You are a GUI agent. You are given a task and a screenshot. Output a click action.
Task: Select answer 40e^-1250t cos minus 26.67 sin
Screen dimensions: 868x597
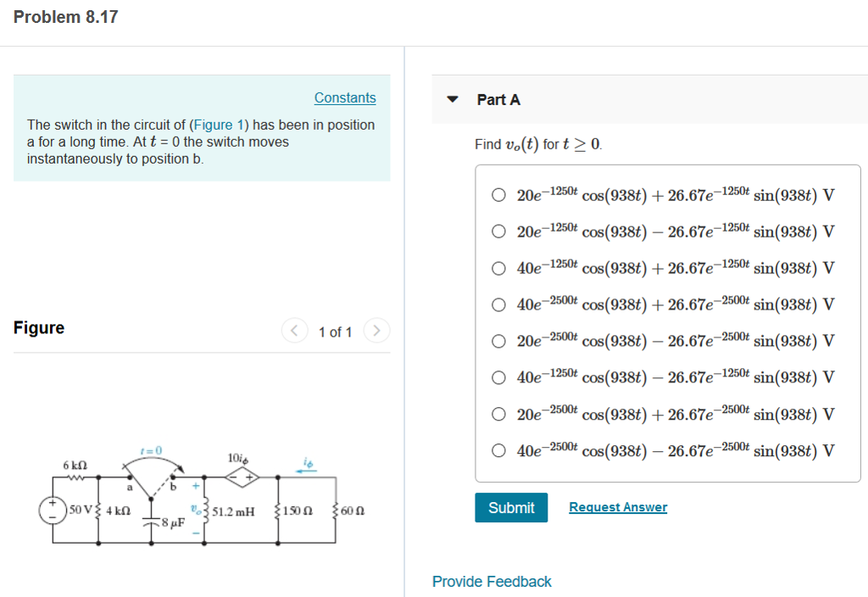pyautogui.click(x=498, y=377)
